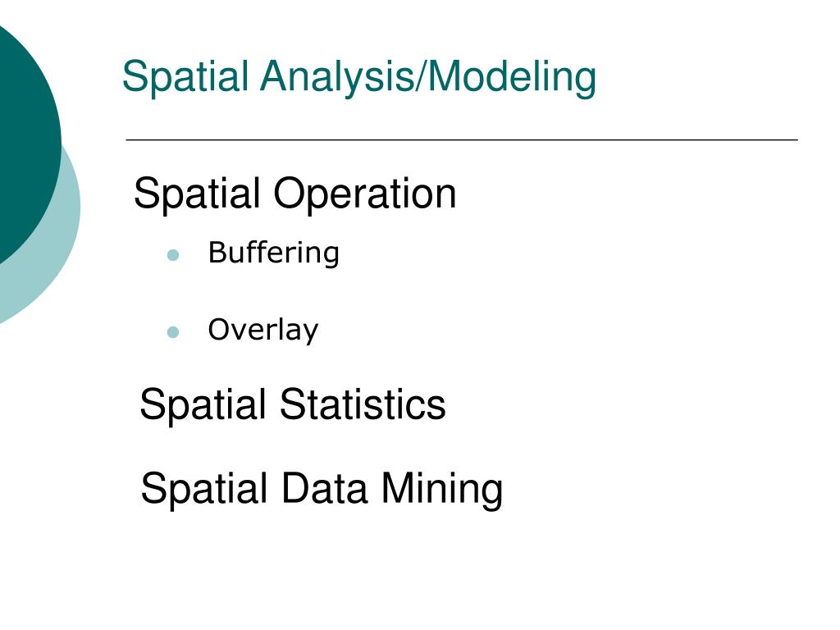The image size is (840, 630).
Task: Click the horizontal divider line under title
Action: click(x=461, y=140)
